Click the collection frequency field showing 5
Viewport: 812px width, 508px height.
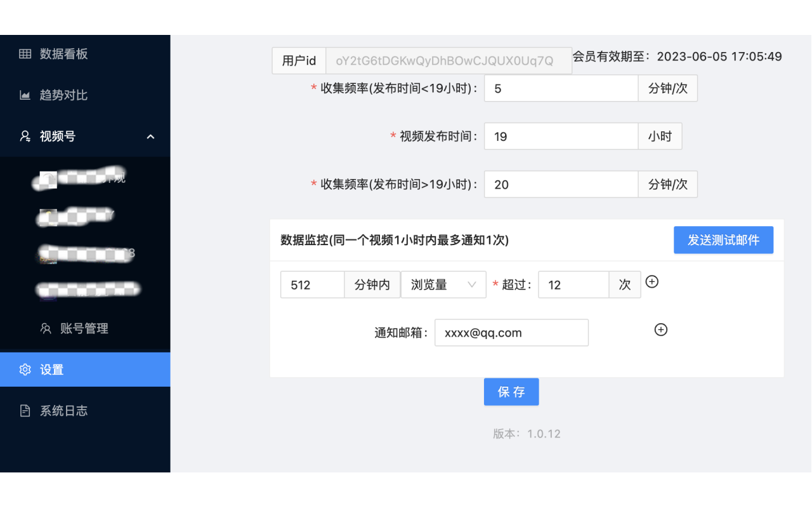[561, 88]
